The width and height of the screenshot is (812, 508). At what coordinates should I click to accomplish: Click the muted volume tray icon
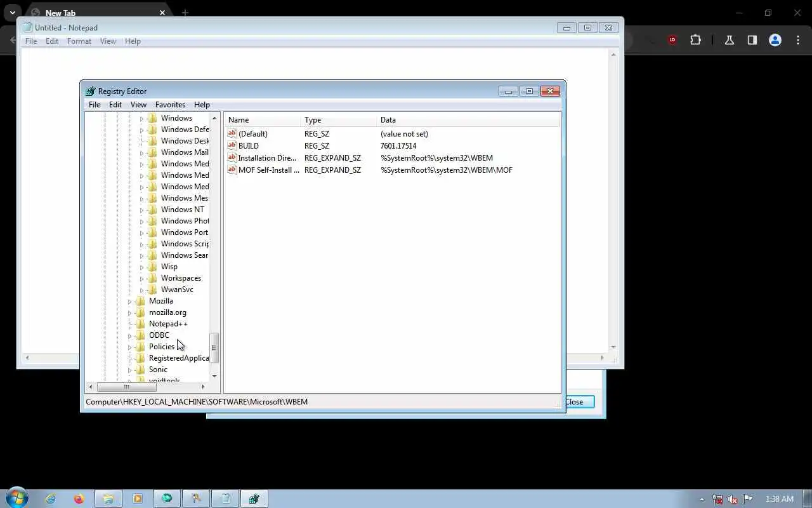click(x=733, y=499)
